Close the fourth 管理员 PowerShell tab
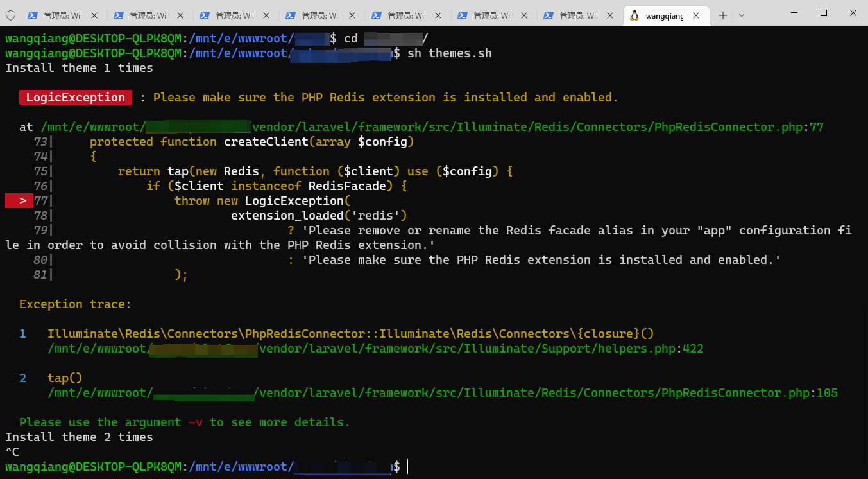The width and height of the screenshot is (868, 479). [x=352, y=15]
